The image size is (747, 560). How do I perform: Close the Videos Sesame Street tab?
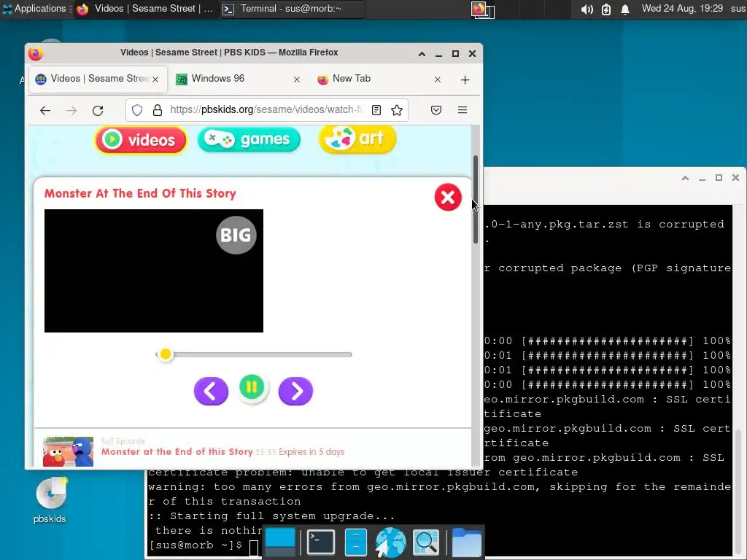155,79
